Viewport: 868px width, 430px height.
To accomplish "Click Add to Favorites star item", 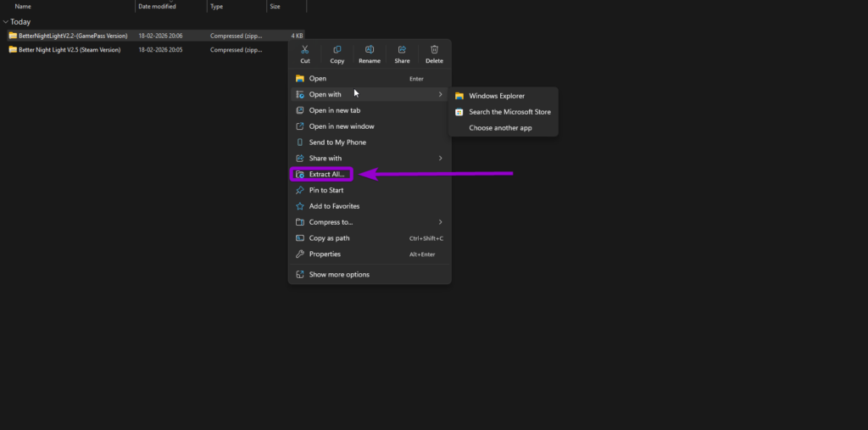I will tap(334, 206).
